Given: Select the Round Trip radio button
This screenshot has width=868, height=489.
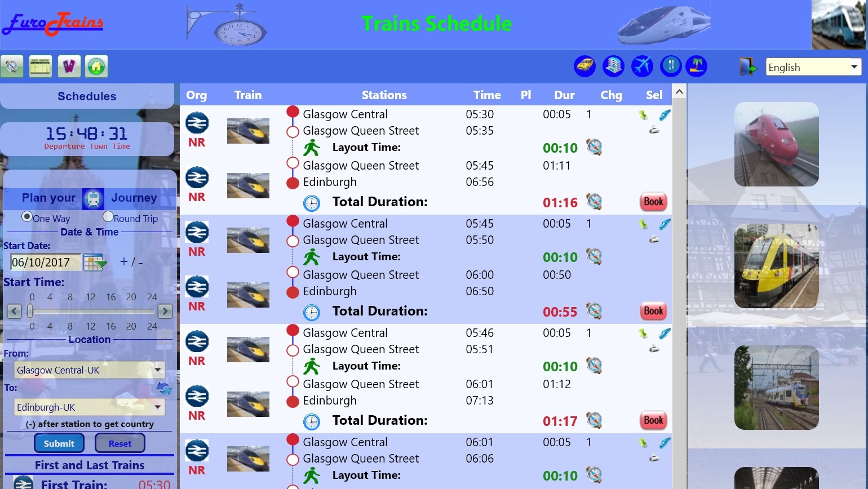Looking at the screenshot, I should (108, 217).
